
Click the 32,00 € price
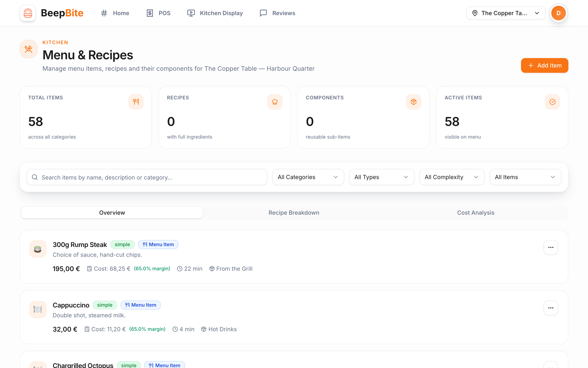(65, 330)
